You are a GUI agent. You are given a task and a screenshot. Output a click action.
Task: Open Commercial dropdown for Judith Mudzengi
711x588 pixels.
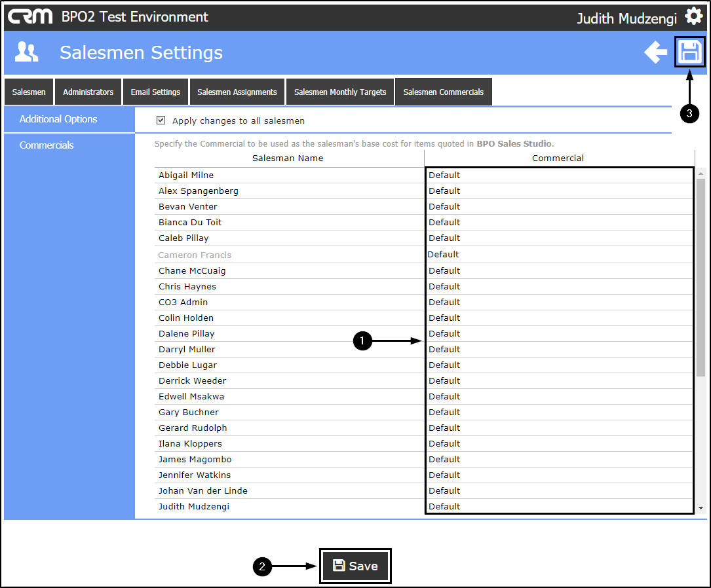click(559, 506)
